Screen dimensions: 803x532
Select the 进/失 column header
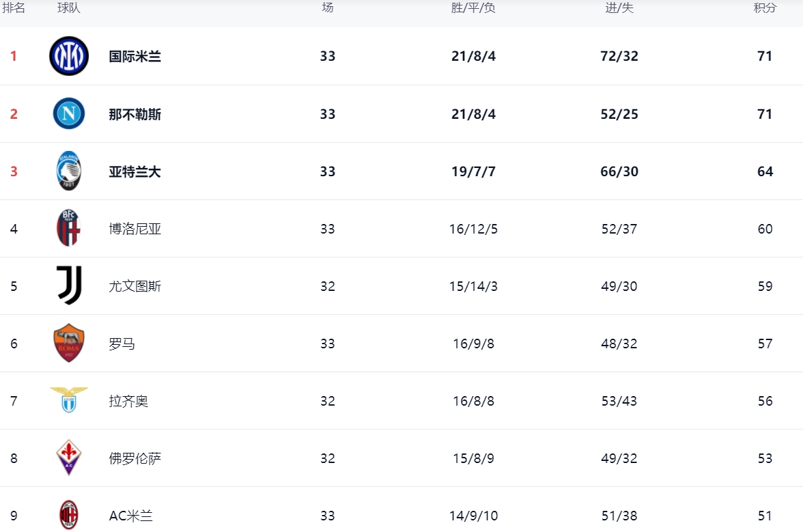[x=619, y=8]
